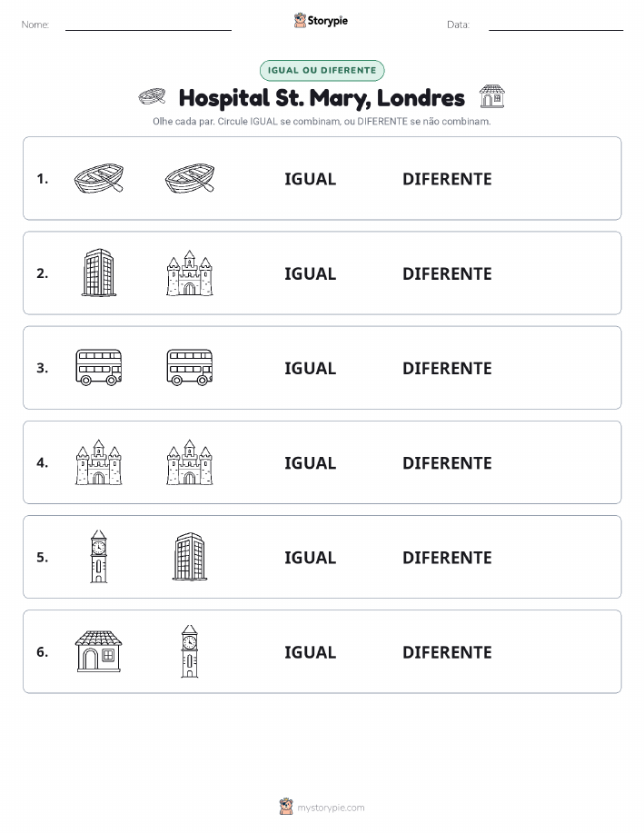Choose IGUAL for row 4
The width and height of the screenshot is (644, 833).
[311, 462]
